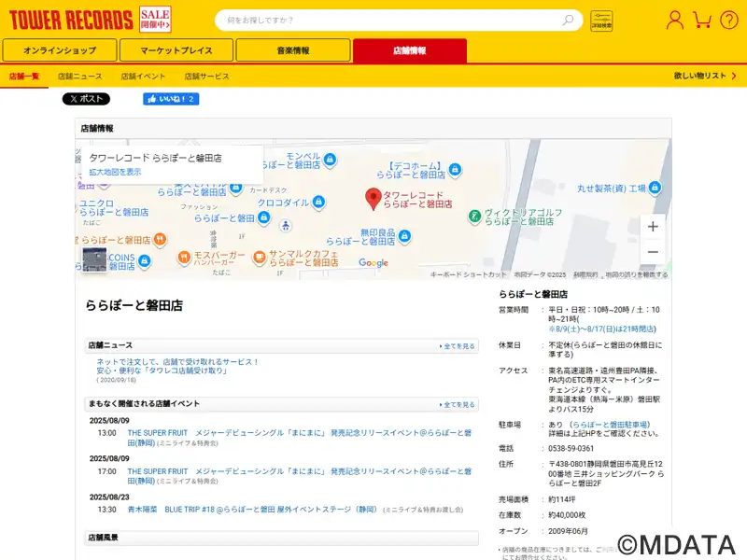Open the help question mark icon
The image size is (747, 560).
click(729, 20)
